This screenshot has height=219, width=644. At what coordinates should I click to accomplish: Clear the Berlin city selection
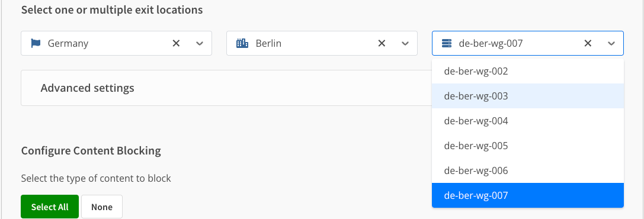382,43
